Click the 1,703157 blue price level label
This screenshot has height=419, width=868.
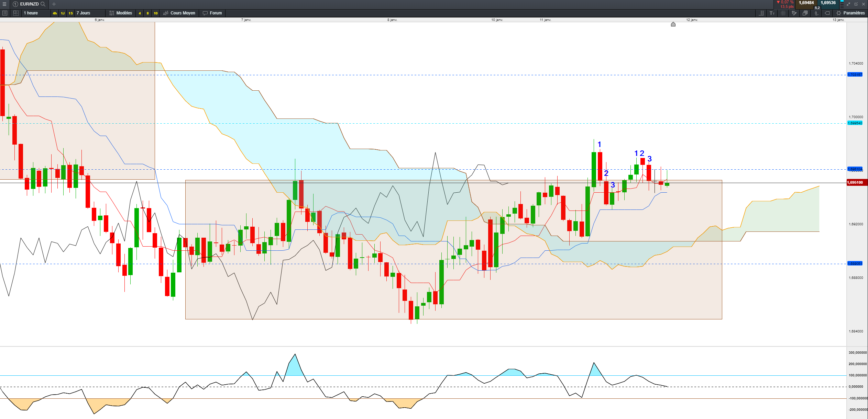point(855,75)
